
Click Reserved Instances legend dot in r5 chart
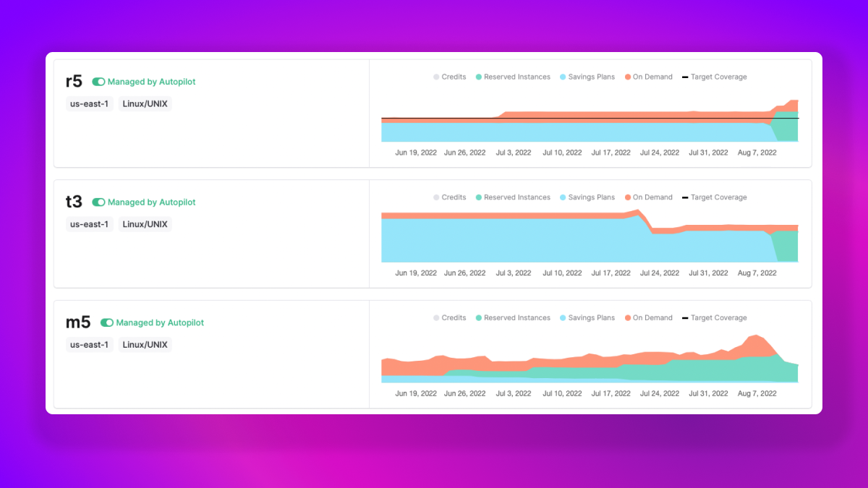coord(479,77)
